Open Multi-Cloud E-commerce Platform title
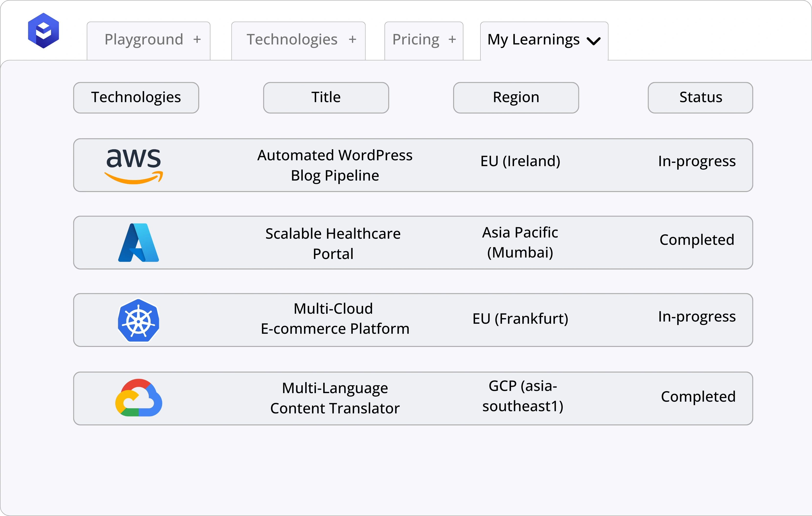The height and width of the screenshot is (516, 812). (x=335, y=319)
